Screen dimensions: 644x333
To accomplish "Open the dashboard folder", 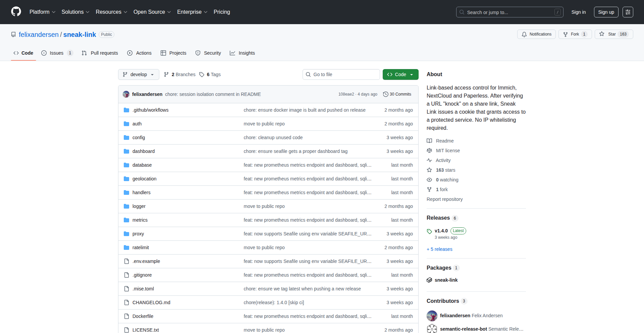I will tap(144, 151).
